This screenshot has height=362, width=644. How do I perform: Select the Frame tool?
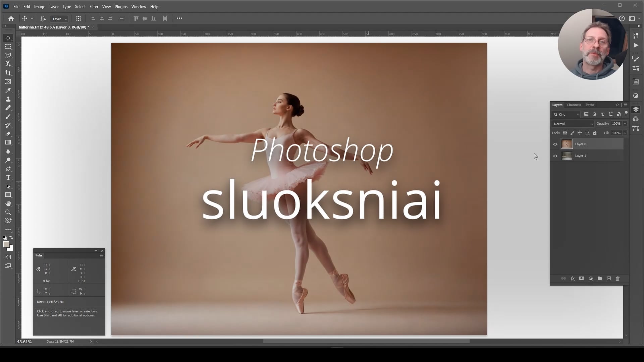(x=8, y=81)
